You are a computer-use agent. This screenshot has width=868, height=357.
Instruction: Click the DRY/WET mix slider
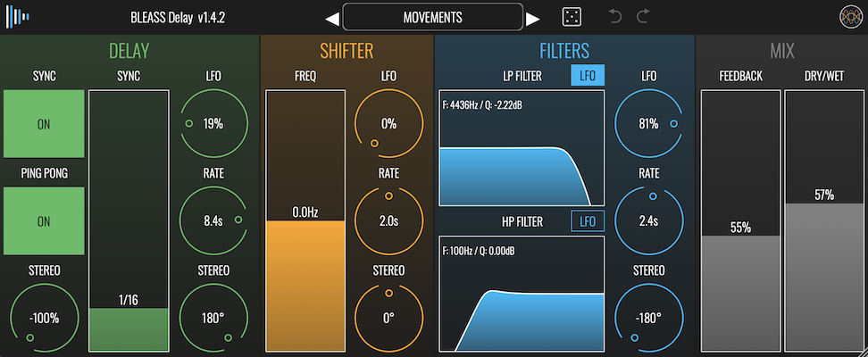824,220
